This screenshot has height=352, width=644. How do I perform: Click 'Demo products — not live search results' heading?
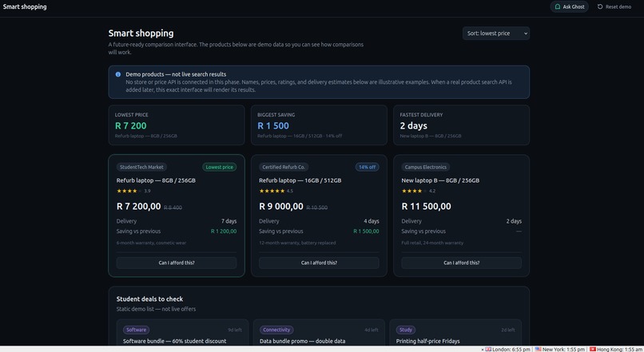[x=176, y=74]
